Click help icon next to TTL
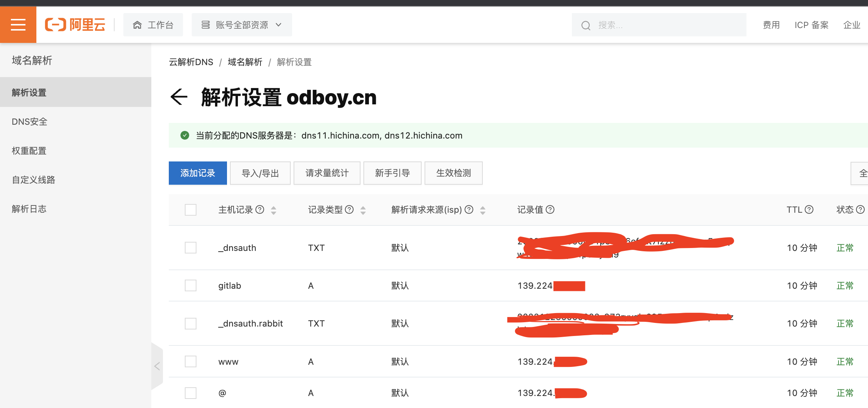The height and width of the screenshot is (408, 868). point(809,209)
